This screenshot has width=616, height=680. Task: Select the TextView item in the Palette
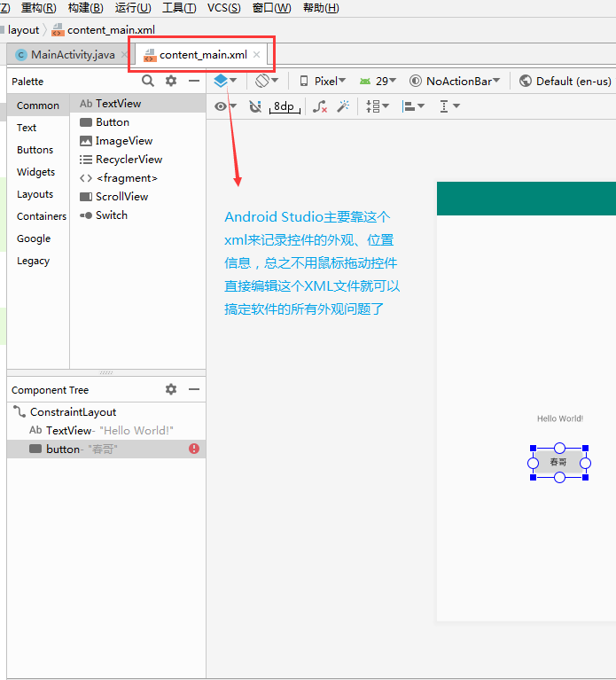pyautogui.click(x=138, y=104)
